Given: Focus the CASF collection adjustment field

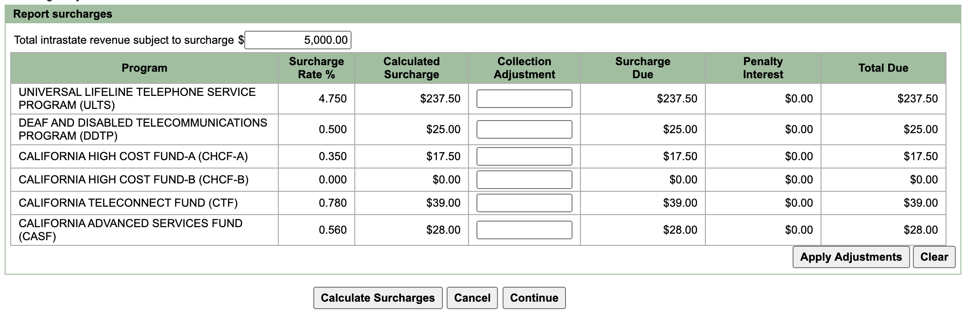Looking at the screenshot, I should coord(525,230).
